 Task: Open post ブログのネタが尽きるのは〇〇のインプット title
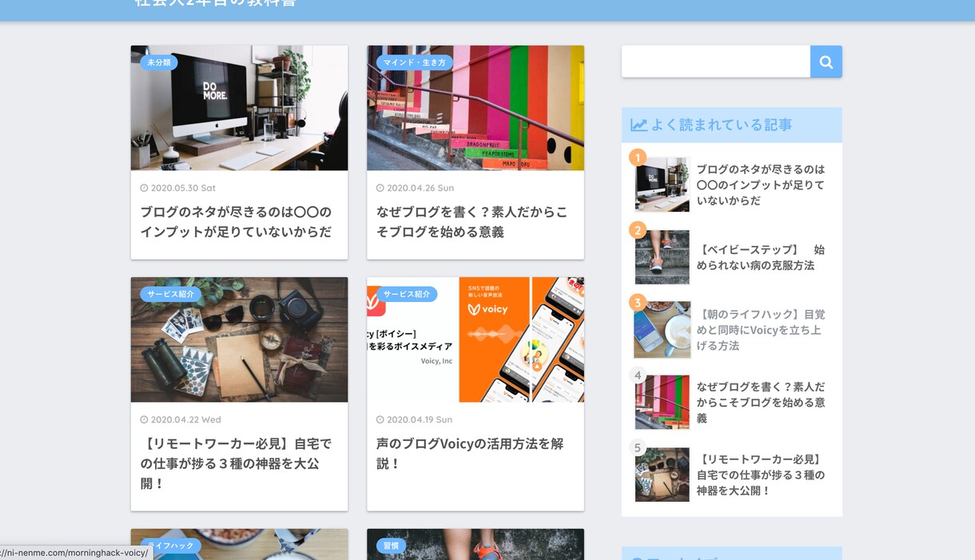coord(236,222)
